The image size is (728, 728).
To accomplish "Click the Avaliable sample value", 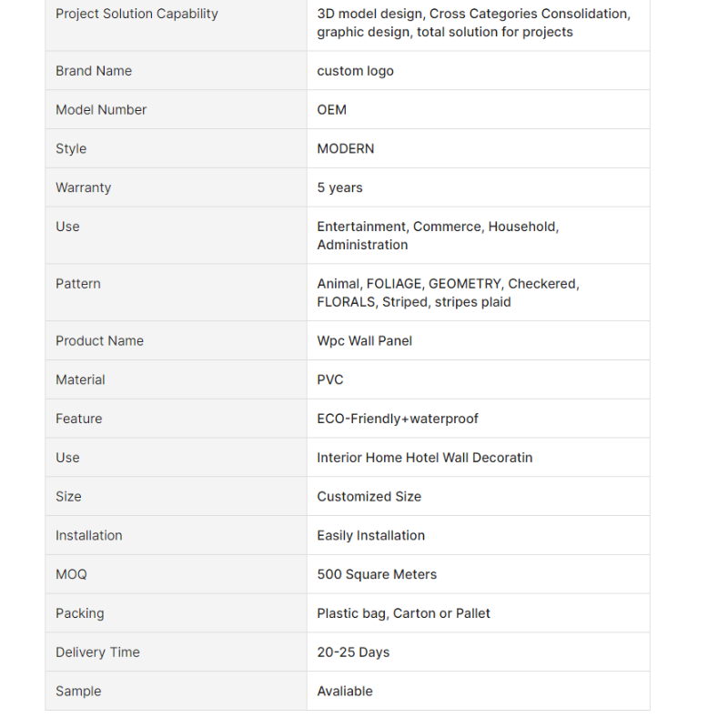I will [x=344, y=692].
